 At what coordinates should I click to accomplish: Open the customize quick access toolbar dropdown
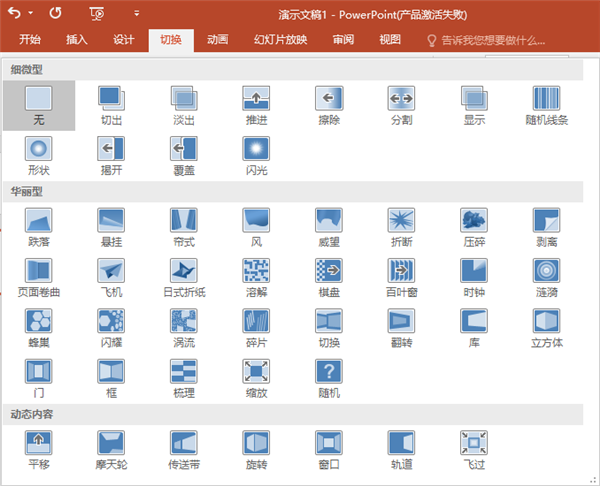[x=136, y=13]
